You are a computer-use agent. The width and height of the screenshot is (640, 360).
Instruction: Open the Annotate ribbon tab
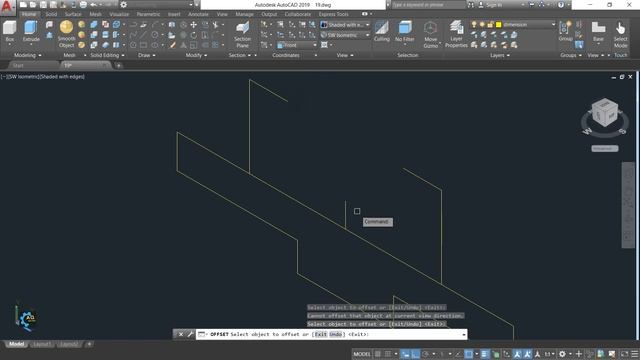[198, 14]
